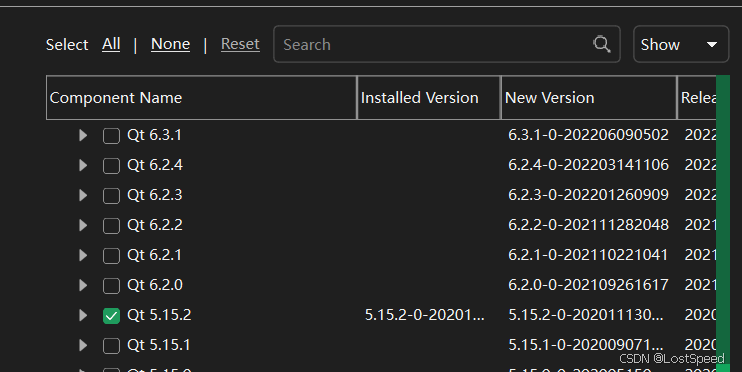Click new version 5.15.2-0-202011130...

586,315
